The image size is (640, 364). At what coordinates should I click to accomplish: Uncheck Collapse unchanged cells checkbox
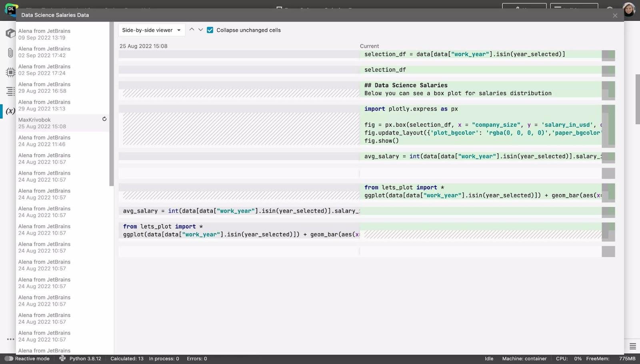coord(210,30)
